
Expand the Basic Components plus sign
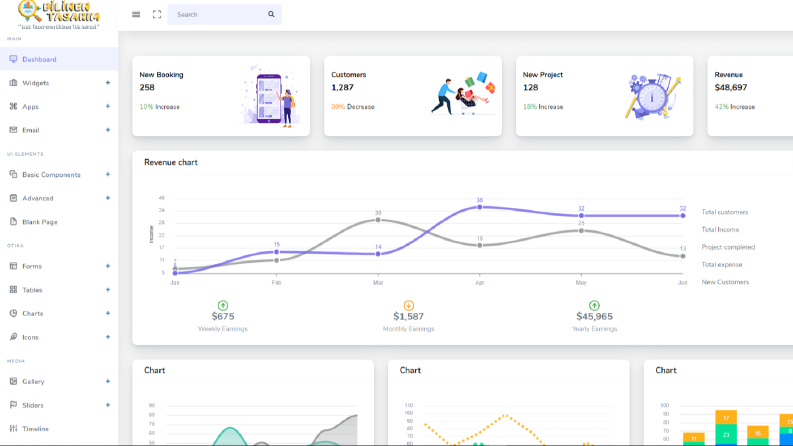pyautogui.click(x=108, y=174)
